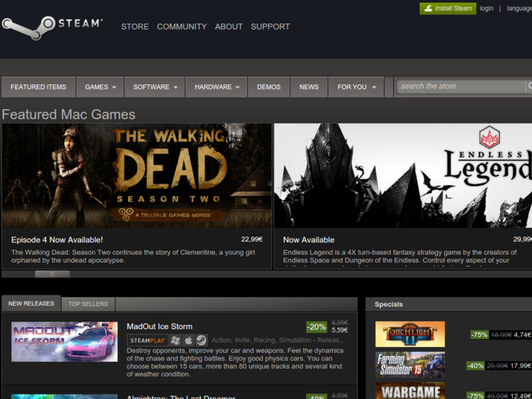The width and height of the screenshot is (532, 399).
Task: Switch to the TOP SELLERS tab
Action: tap(88, 304)
